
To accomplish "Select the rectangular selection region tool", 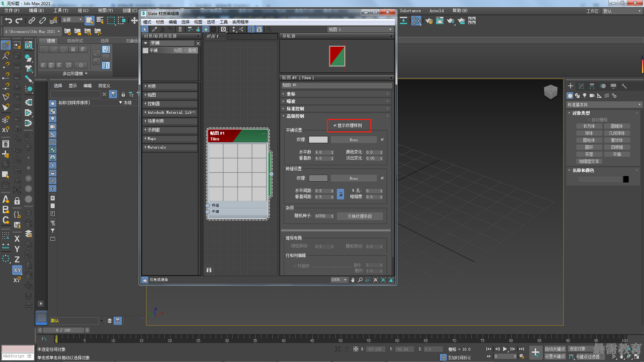I will tap(111, 21).
